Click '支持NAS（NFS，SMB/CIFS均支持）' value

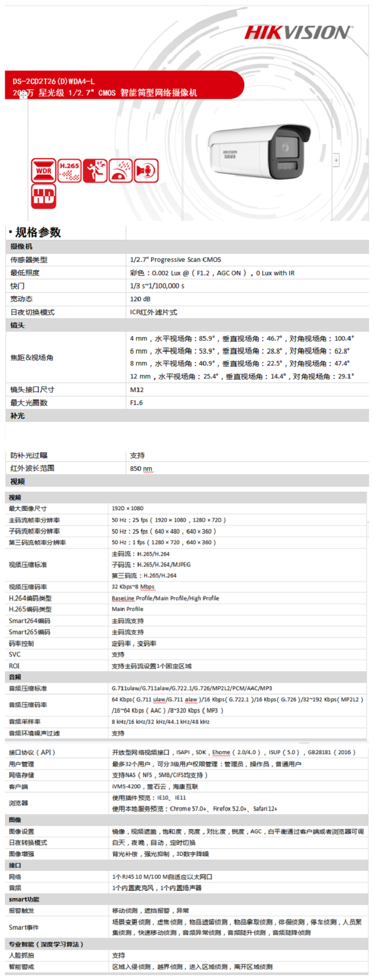(160, 775)
